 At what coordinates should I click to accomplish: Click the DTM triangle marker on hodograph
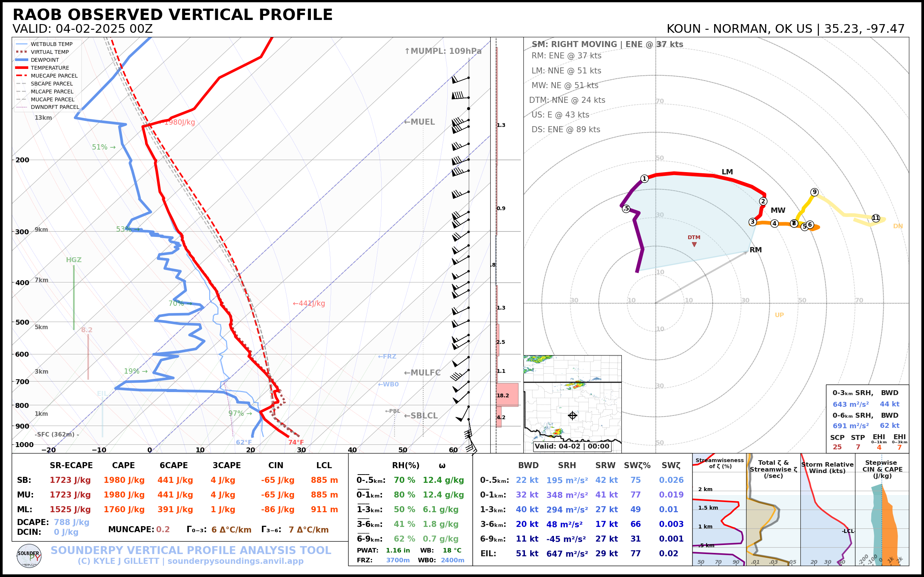[x=694, y=244]
